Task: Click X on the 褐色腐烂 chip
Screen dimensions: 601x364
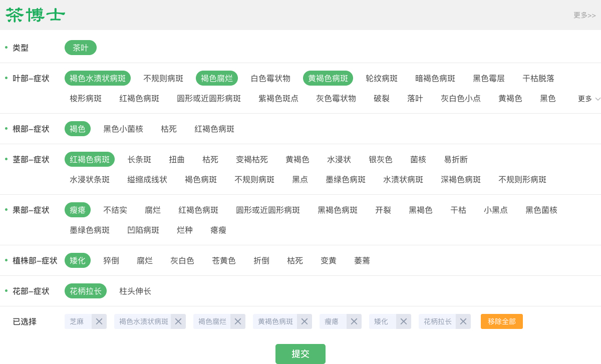Action: click(x=238, y=321)
